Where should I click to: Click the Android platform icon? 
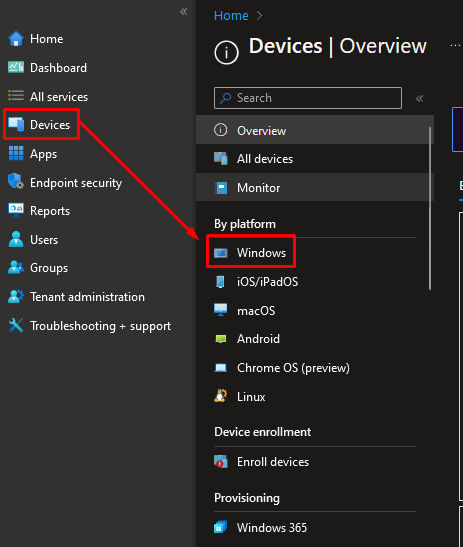click(221, 339)
